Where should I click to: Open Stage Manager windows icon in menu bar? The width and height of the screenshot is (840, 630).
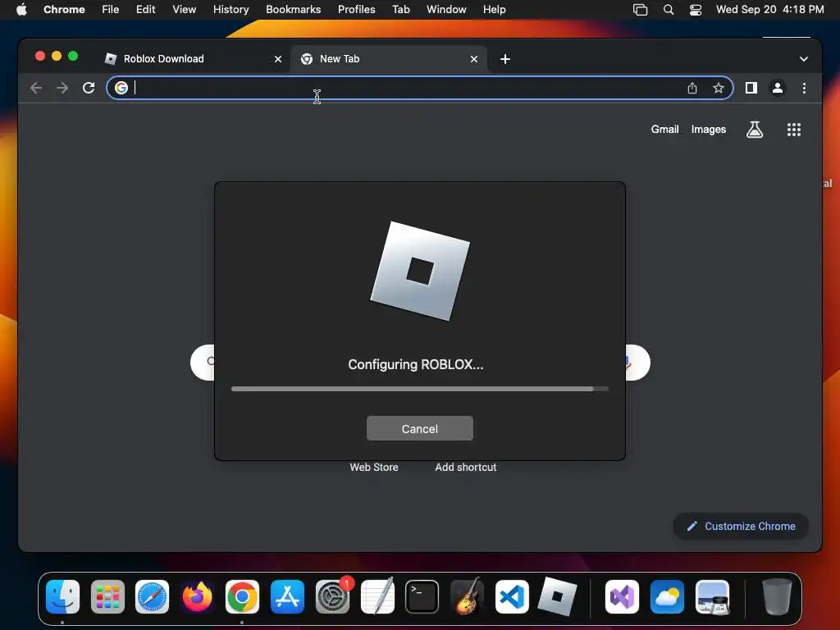pos(640,10)
